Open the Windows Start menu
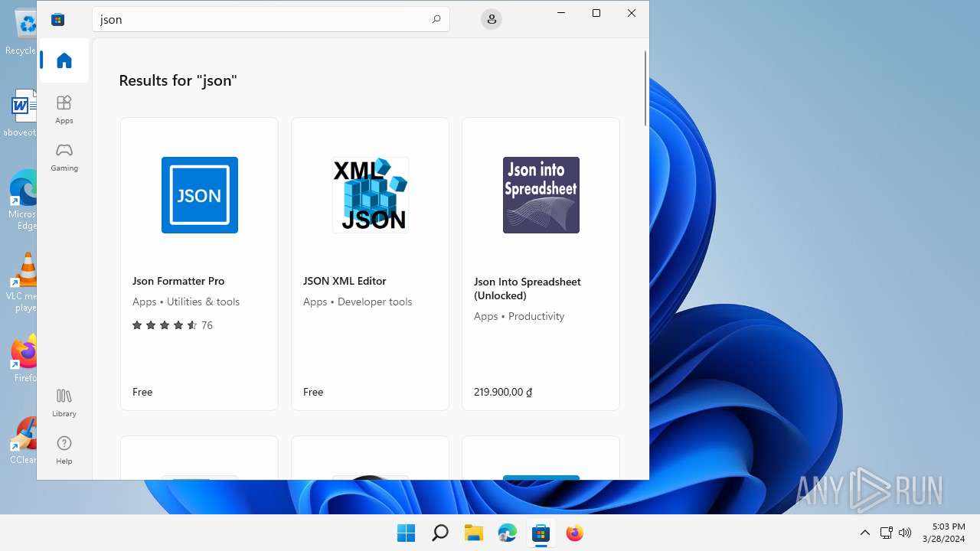 pos(406,533)
